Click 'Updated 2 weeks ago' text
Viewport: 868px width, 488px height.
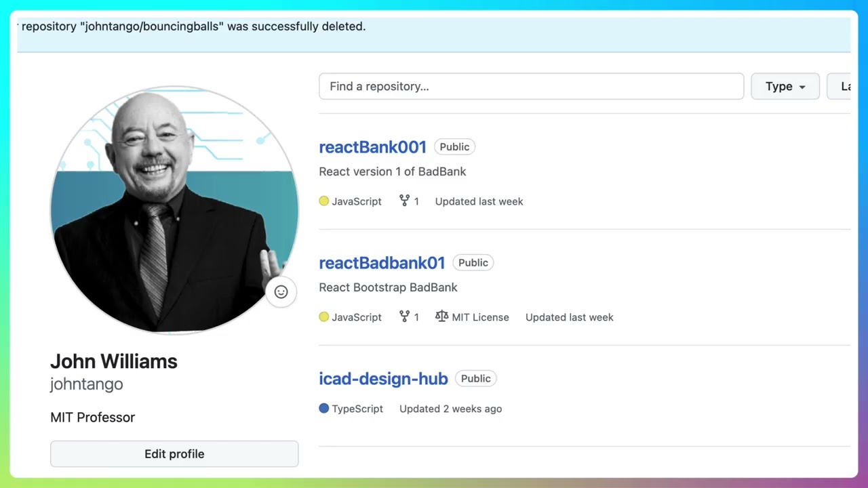(450, 409)
